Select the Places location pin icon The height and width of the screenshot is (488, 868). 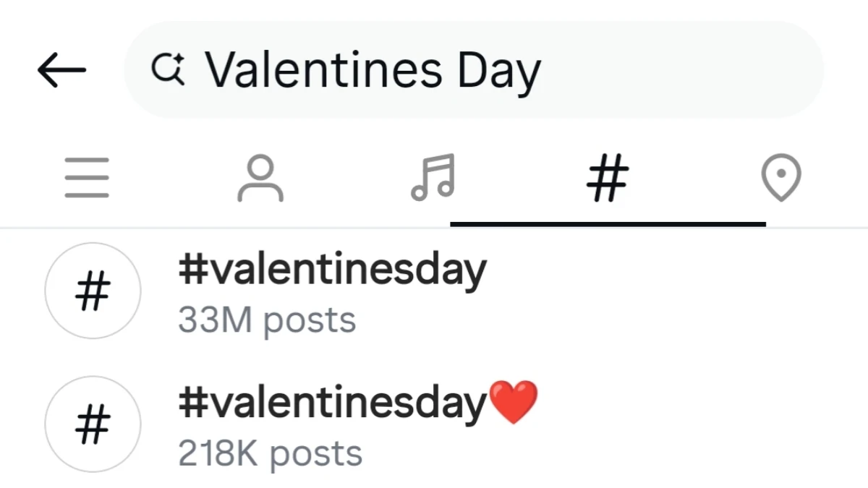click(781, 177)
